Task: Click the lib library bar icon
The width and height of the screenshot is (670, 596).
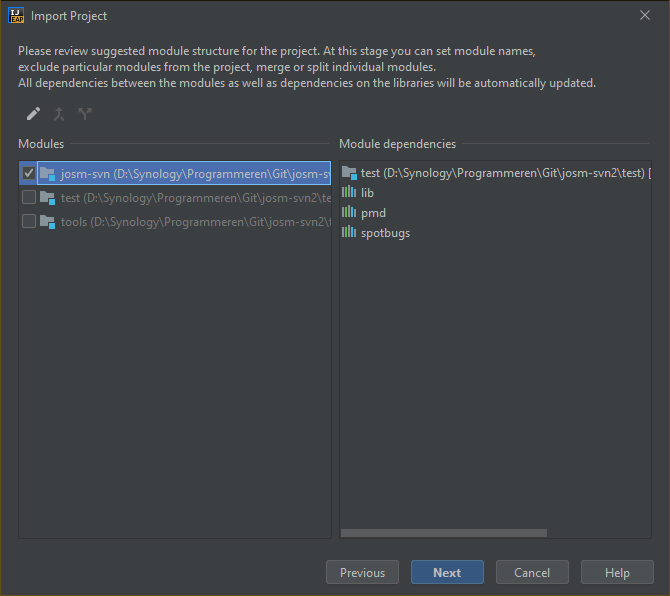Action: point(349,192)
